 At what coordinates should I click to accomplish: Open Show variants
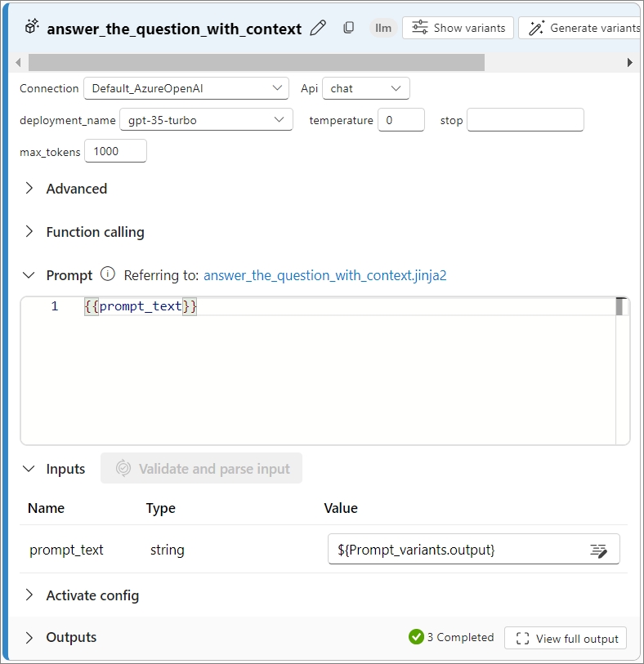(x=458, y=28)
